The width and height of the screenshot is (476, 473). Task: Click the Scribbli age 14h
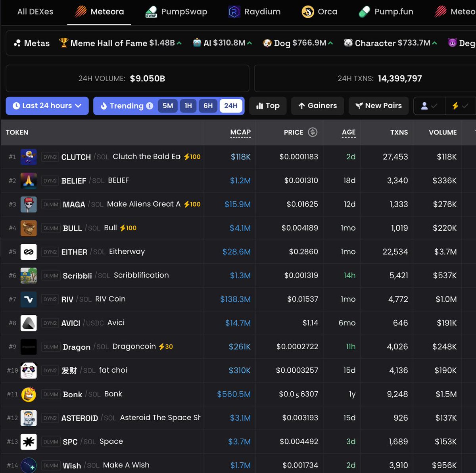[x=349, y=276]
